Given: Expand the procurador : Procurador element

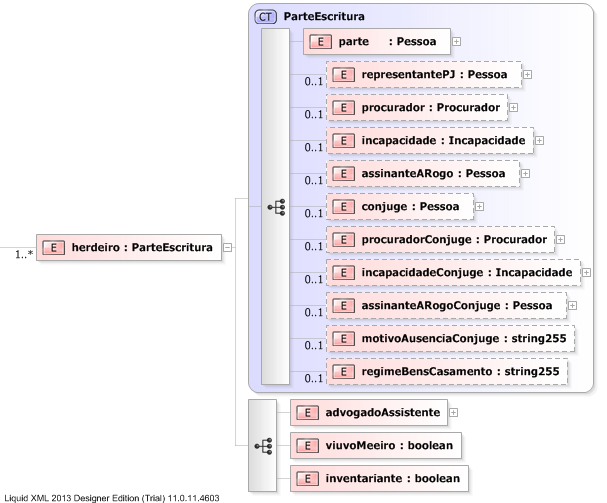Looking at the screenshot, I should coord(513,107).
